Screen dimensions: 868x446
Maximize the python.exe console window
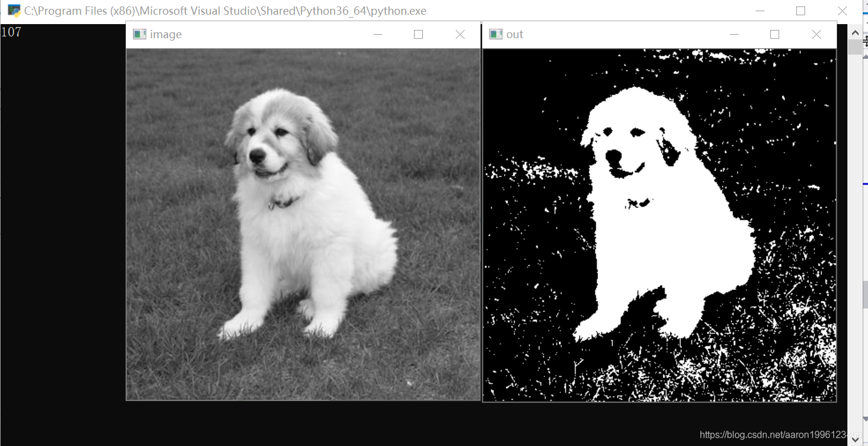pyautogui.click(x=800, y=11)
